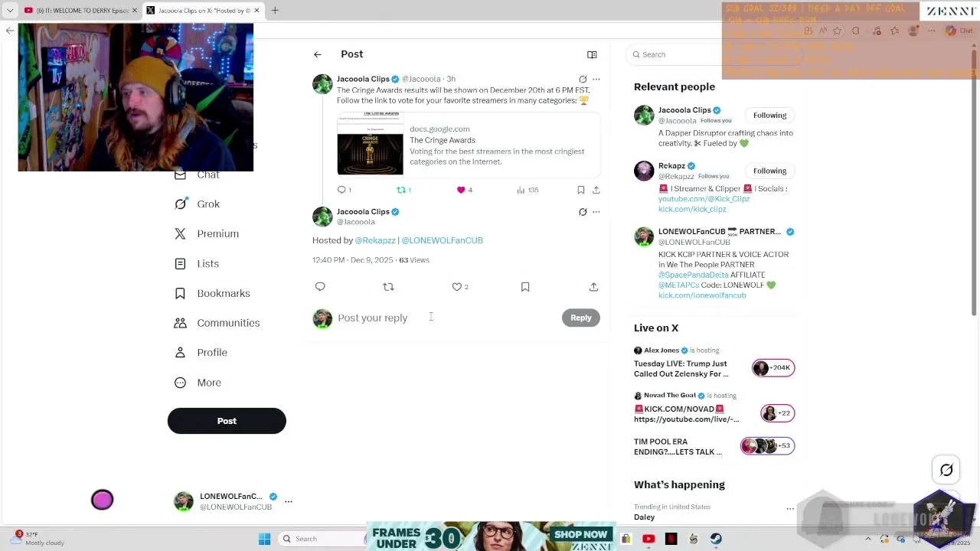Open Novad The Goat live stream
Viewport: 980px width, 551px height.
(x=714, y=408)
